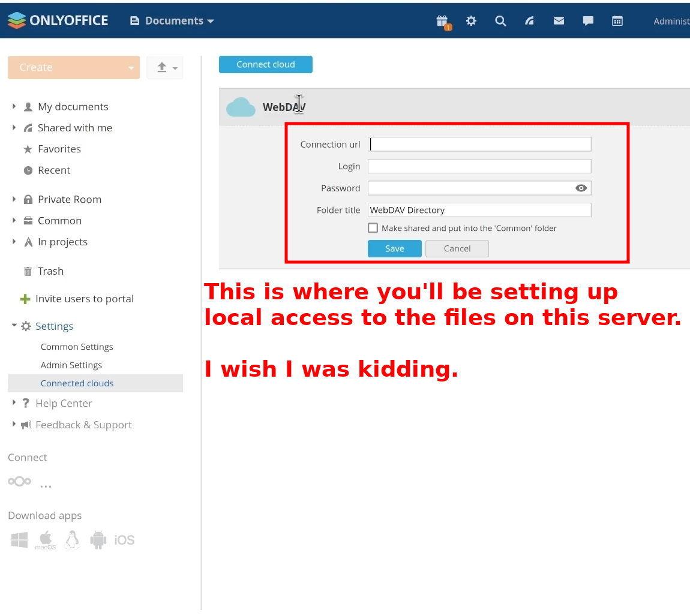Expand the In projects node
690x616 pixels.
coord(14,242)
